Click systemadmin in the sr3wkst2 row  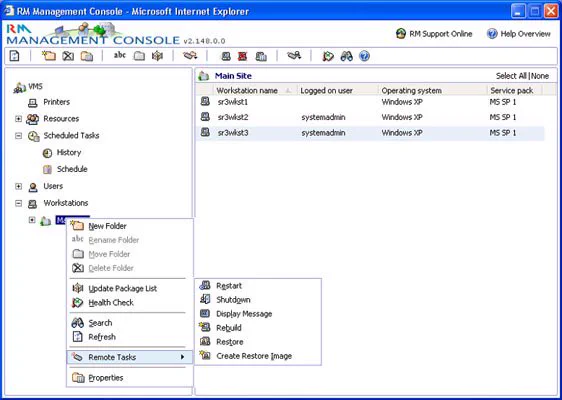pyautogui.click(x=323, y=117)
